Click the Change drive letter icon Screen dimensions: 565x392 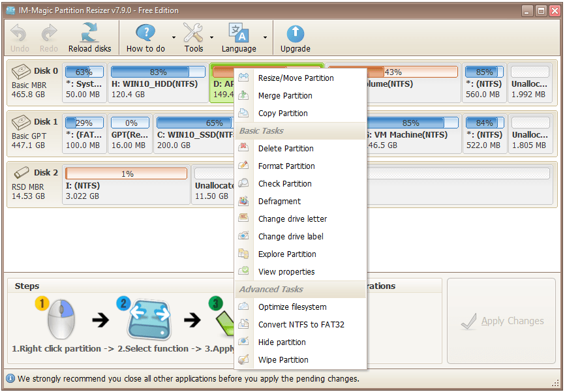tap(243, 218)
